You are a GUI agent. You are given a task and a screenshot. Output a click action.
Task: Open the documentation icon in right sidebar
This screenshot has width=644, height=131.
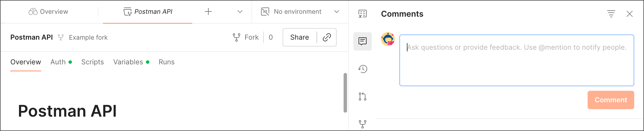click(x=363, y=14)
